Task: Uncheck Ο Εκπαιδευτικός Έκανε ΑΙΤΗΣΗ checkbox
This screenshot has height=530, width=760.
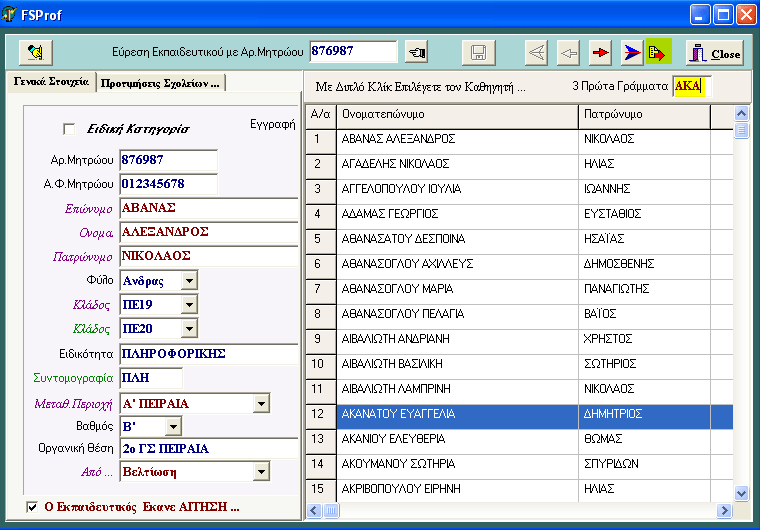Action: 33,507
